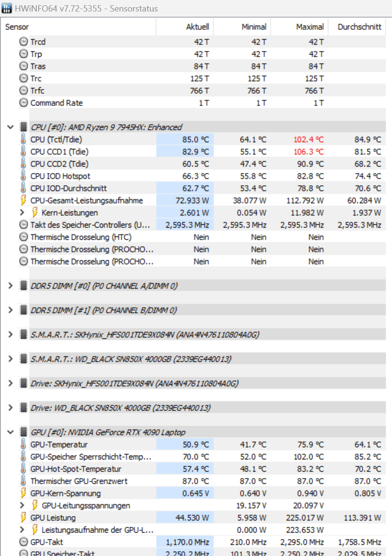Click the HWiNFO64 app icon in title bar
The height and width of the screenshot is (556, 392).
click(x=8, y=9)
